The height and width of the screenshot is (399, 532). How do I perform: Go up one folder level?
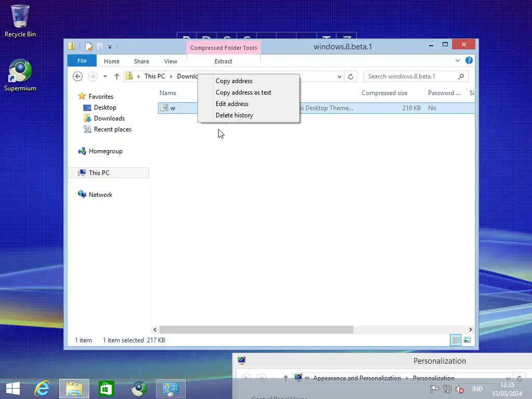coord(117,76)
